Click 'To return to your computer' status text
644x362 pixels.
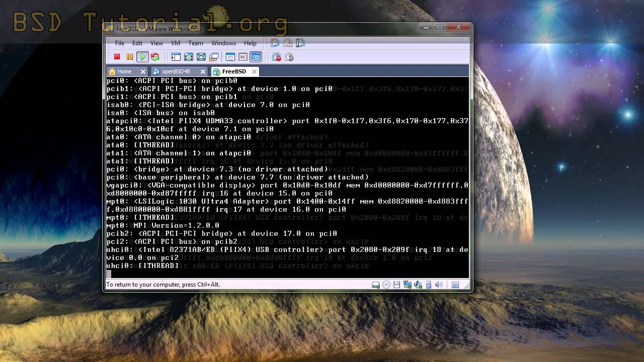pyautogui.click(x=163, y=285)
